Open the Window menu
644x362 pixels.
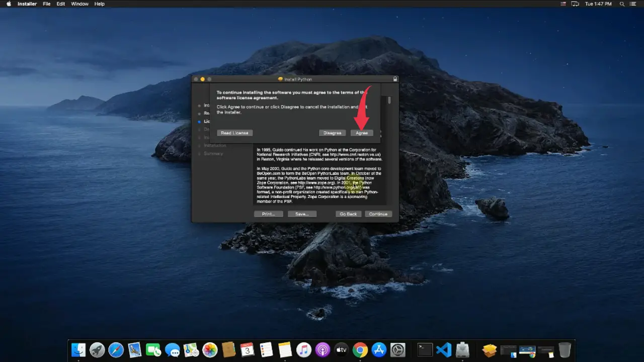pos(79,4)
